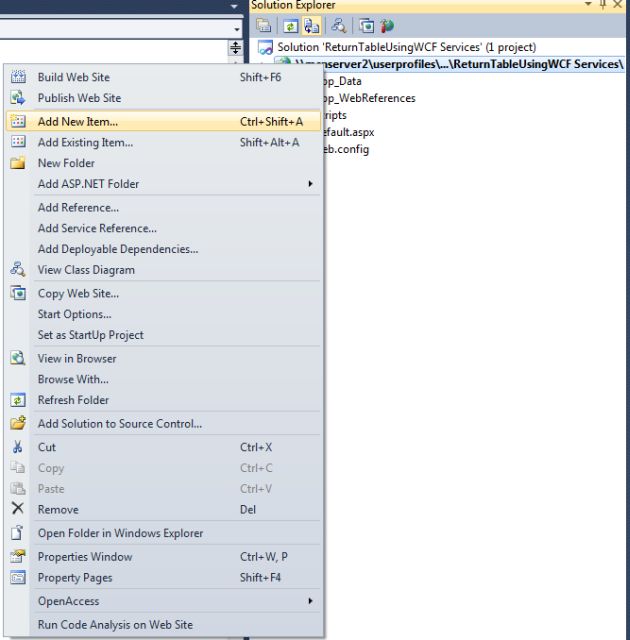Select the ReturnTableUsingWCF Services project node

(x=459, y=64)
